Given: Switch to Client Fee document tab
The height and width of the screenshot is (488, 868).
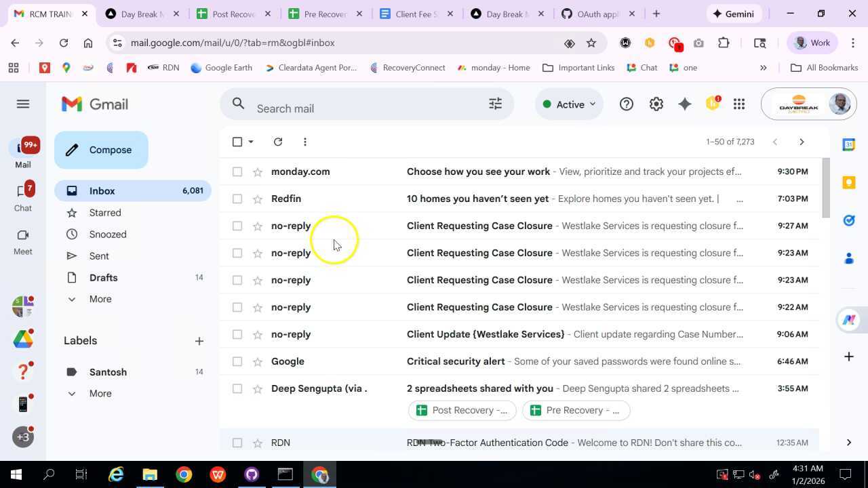Looking at the screenshot, I should (x=416, y=14).
